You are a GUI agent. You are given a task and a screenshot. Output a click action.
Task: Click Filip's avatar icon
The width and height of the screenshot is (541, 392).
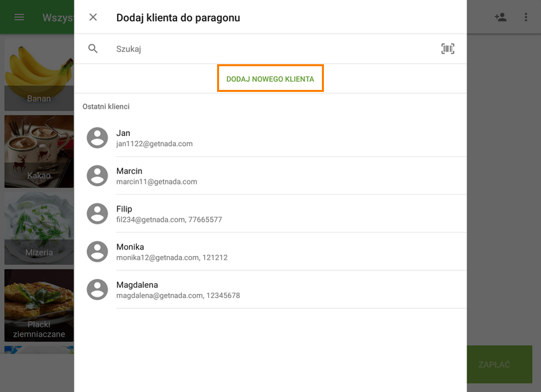coord(97,214)
